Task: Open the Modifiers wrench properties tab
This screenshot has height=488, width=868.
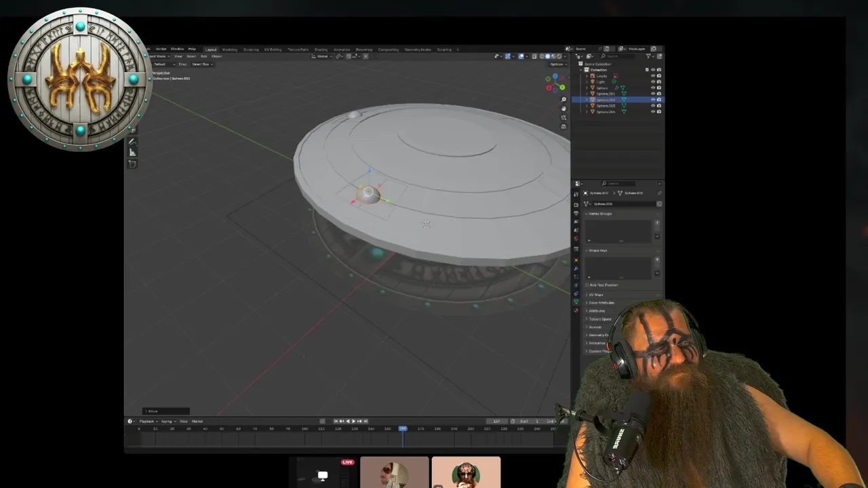Action: point(576,268)
